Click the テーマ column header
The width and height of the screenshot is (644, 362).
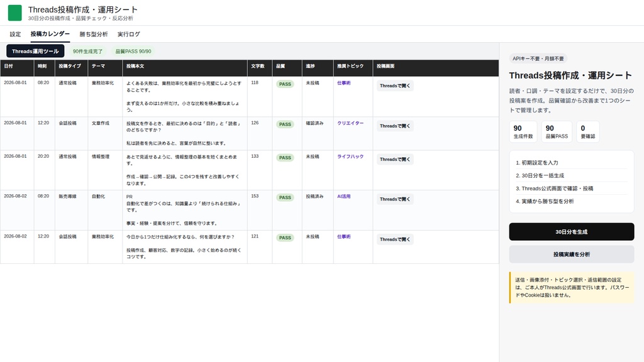105,68
